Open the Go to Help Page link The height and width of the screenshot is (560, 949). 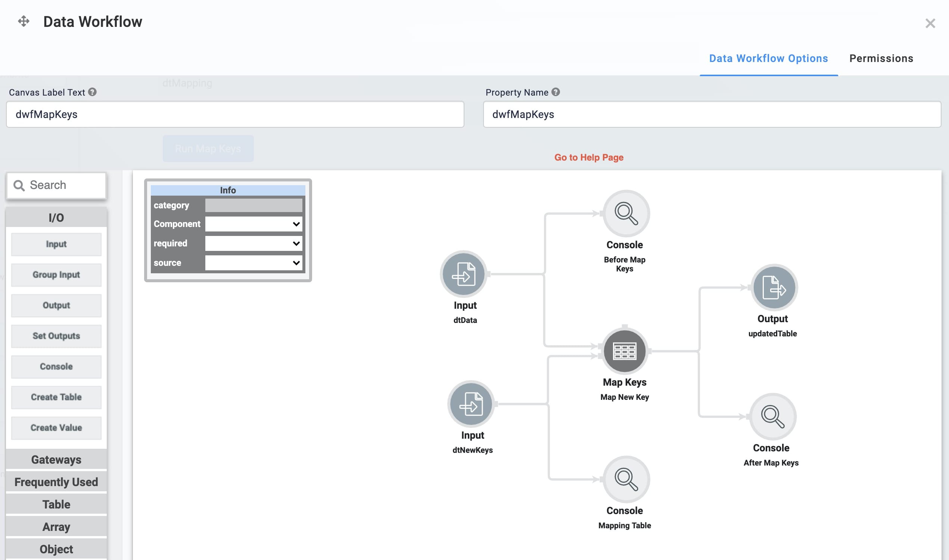click(589, 157)
